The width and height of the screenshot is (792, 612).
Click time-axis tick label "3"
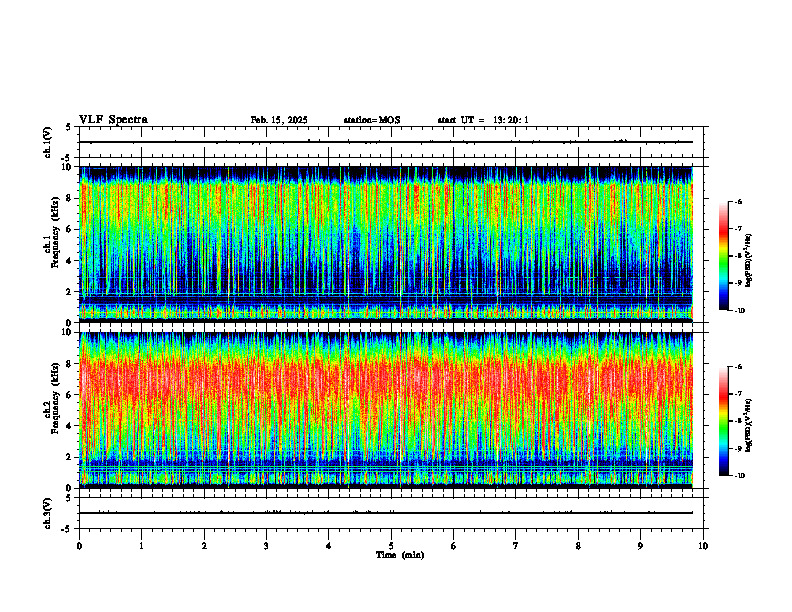click(x=266, y=546)
